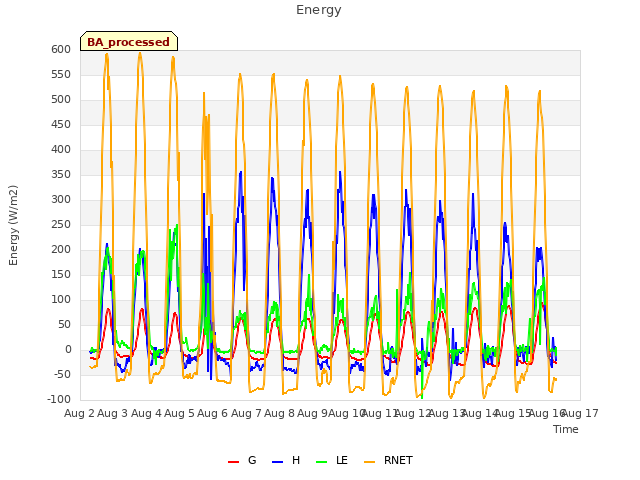Screen dimensions: 640x480
Task: Select the 450 y-axis tick value
Action: click(61, 124)
